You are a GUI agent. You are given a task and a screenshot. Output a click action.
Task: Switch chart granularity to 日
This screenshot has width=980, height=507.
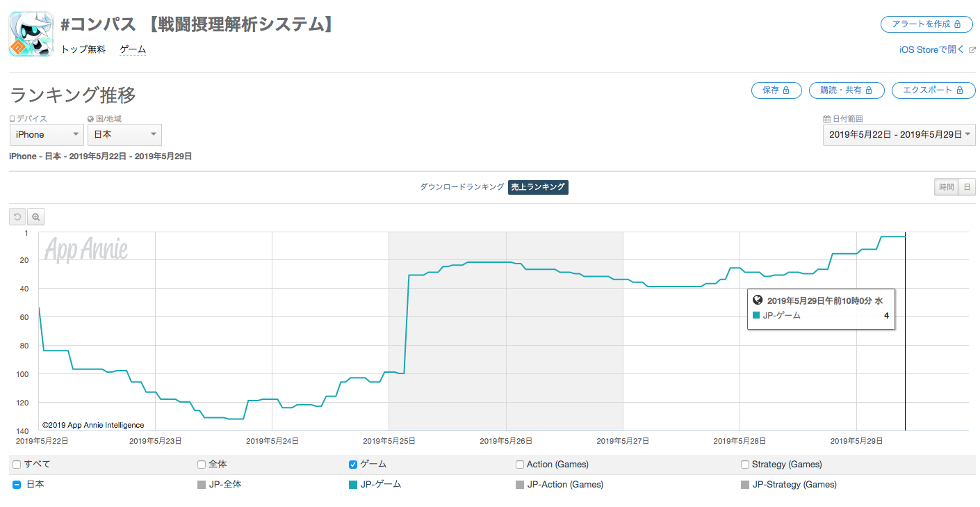pos(967,187)
